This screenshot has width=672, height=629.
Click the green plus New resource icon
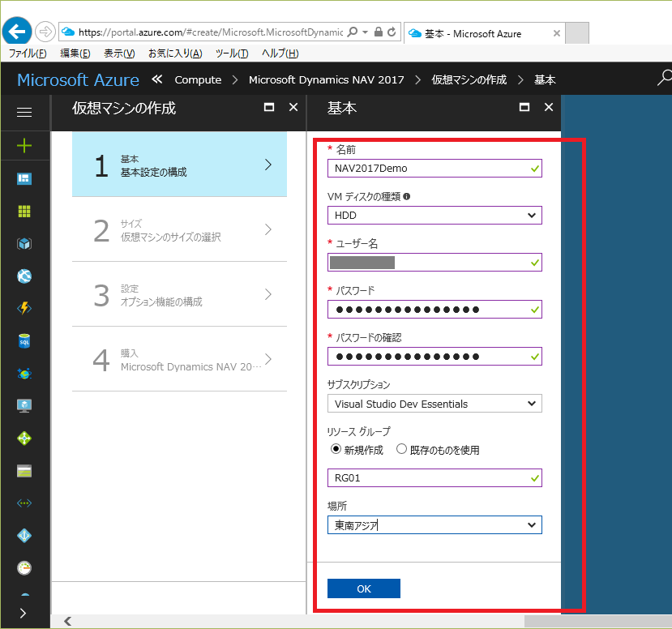pyautogui.click(x=24, y=146)
